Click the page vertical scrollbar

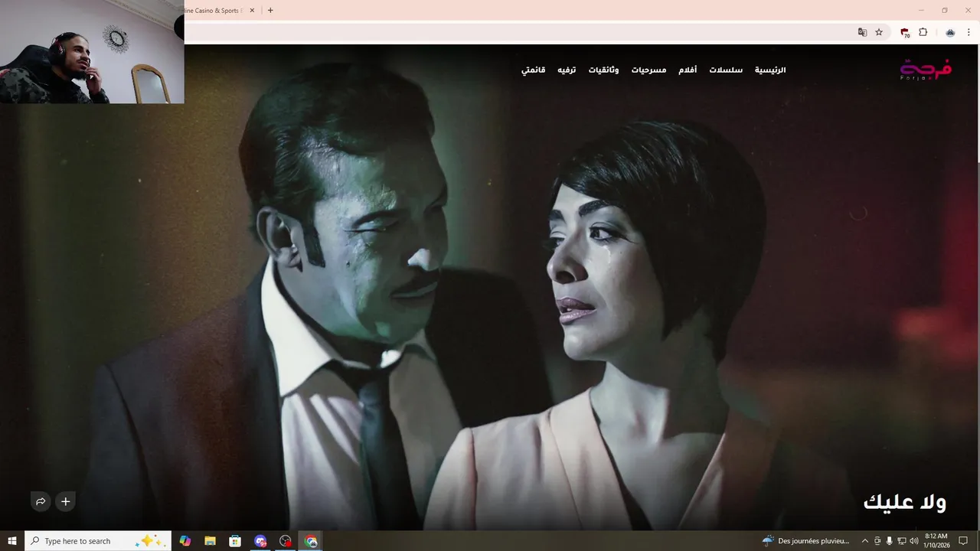click(x=977, y=287)
